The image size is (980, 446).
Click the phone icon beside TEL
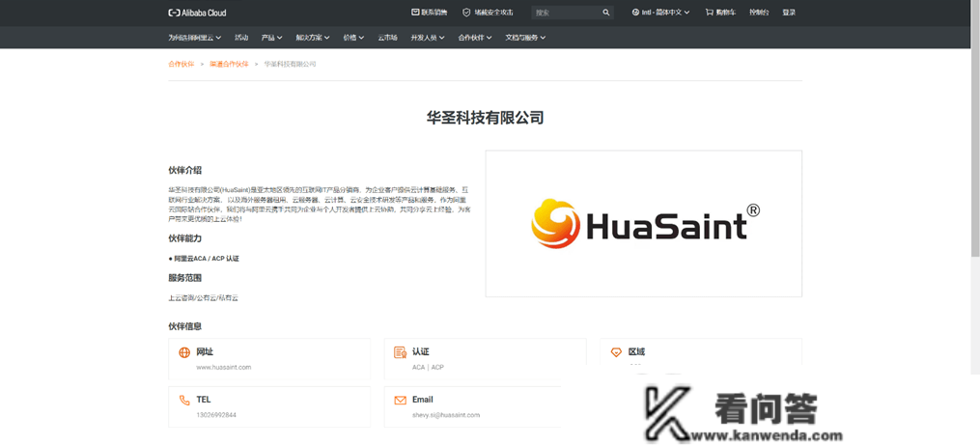click(x=184, y=400)
